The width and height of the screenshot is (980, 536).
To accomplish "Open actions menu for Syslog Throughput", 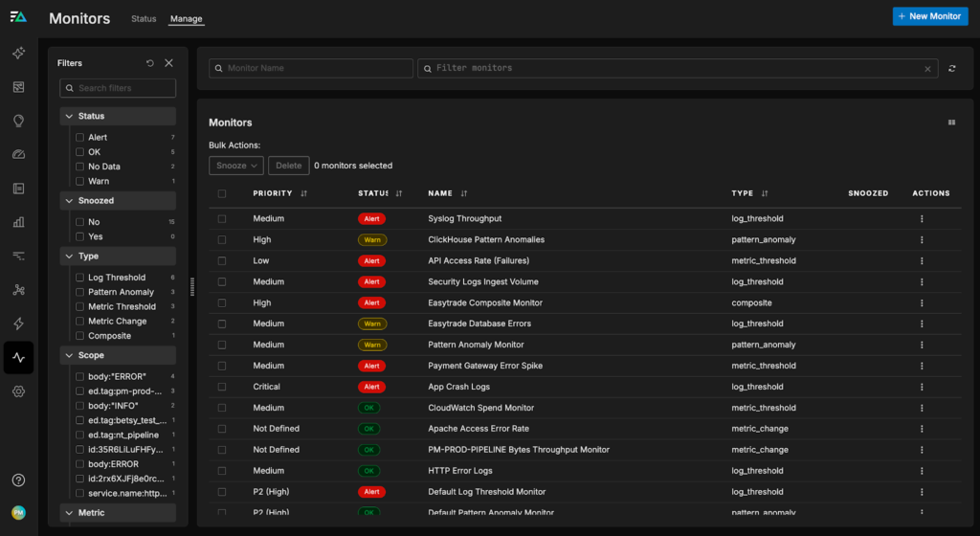I will [922, 219].
